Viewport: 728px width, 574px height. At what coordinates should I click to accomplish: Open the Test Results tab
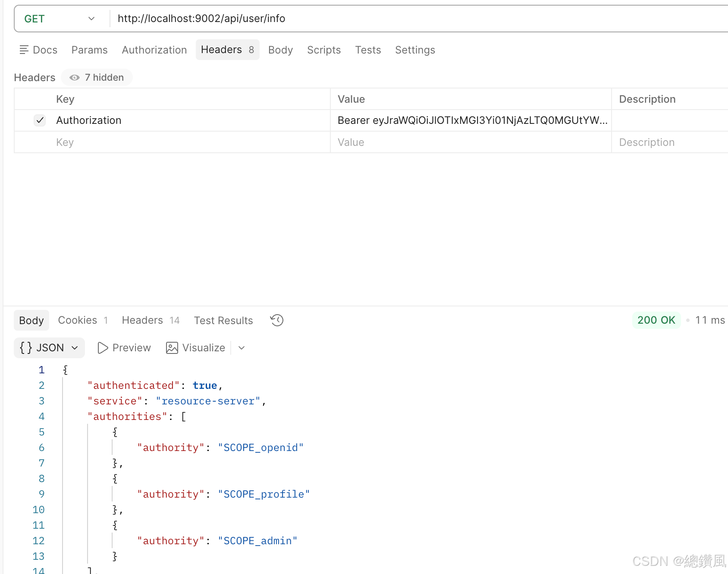[223, 320]
